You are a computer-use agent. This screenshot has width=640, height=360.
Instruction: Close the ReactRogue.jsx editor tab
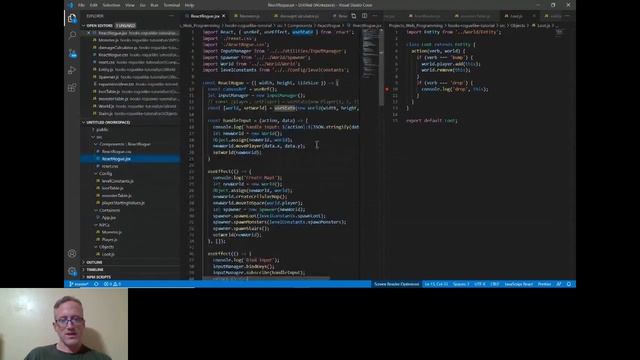(x=223, y=16)
